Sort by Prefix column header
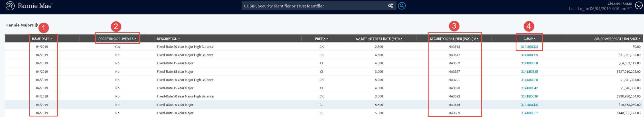 point(321,39)
